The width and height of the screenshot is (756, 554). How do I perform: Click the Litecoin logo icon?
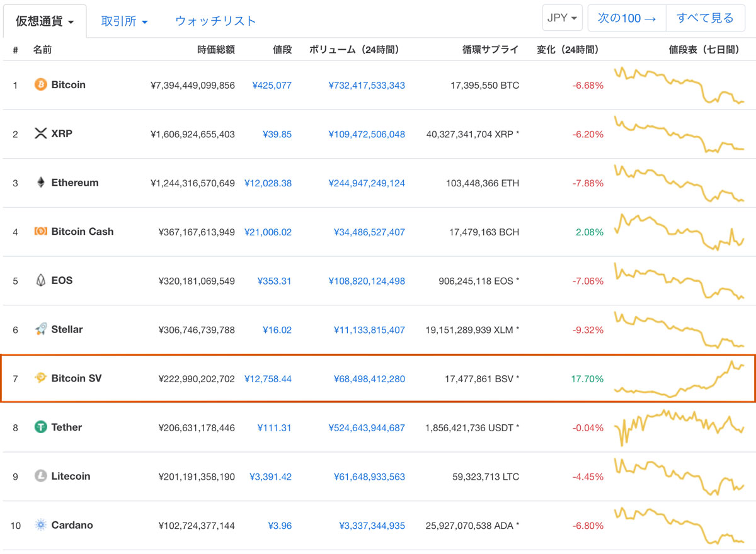pos(41,476)
